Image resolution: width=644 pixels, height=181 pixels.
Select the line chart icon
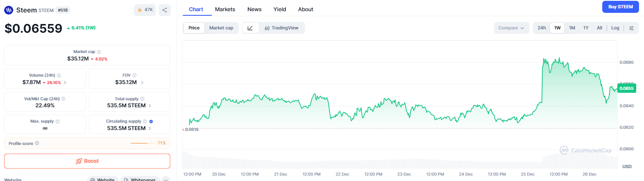[x=250, y=28]
